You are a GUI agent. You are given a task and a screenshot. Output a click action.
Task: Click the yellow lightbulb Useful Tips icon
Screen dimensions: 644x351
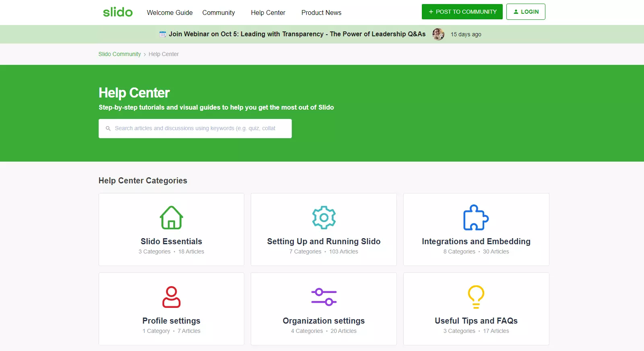(476, 297)
